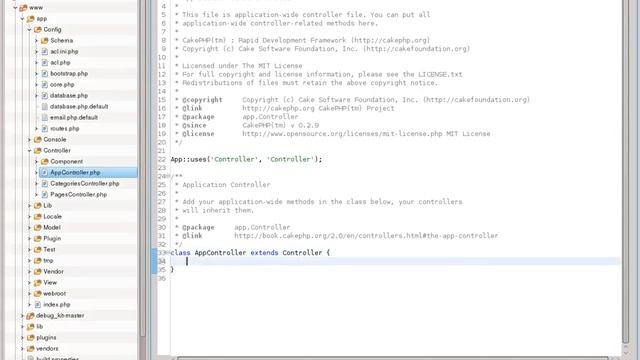Screen dimensions: 640x360
Task: Click the routes.php file icon
Action: pyautogui.click(x=44, y=129)
